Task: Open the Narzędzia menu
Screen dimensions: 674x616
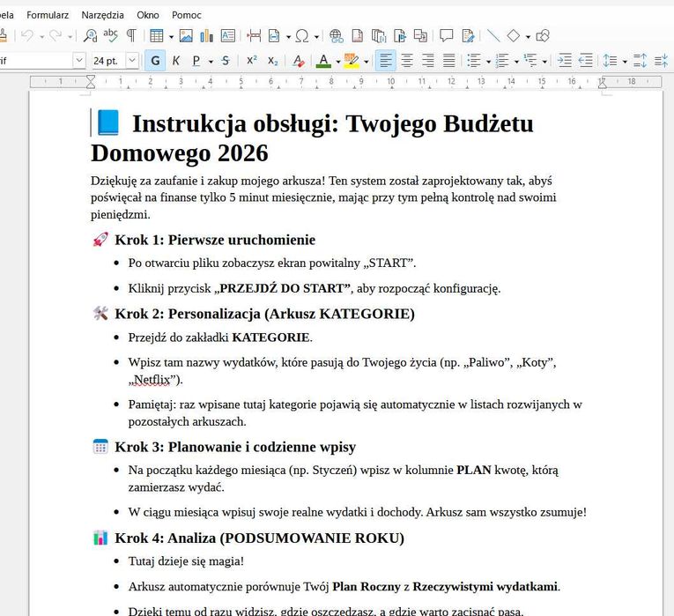Action: tap(102, 15)
